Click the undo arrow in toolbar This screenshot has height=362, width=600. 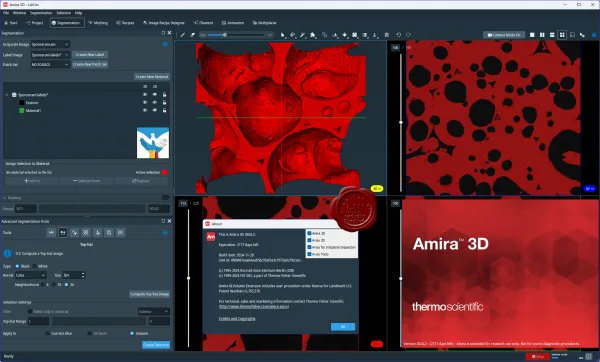398,35
